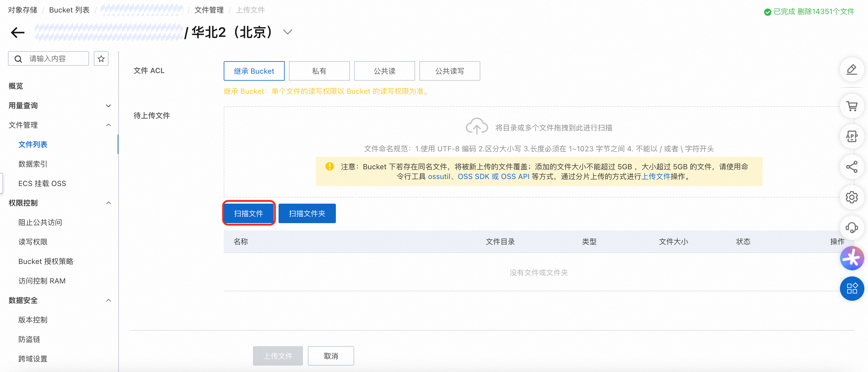868x372 pixels.
Task: Open 数据索引 in the sidebar
Action: 33,164
